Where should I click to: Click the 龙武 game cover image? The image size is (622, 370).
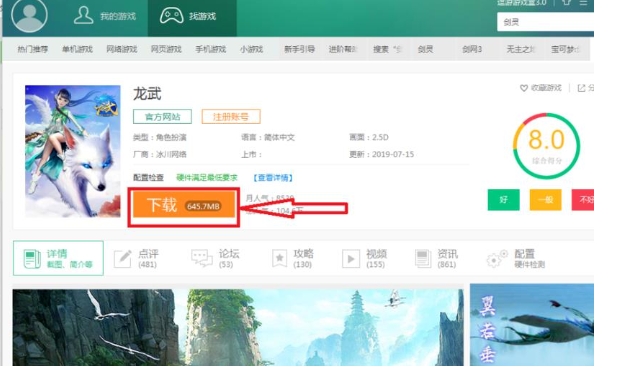[73, 151]
